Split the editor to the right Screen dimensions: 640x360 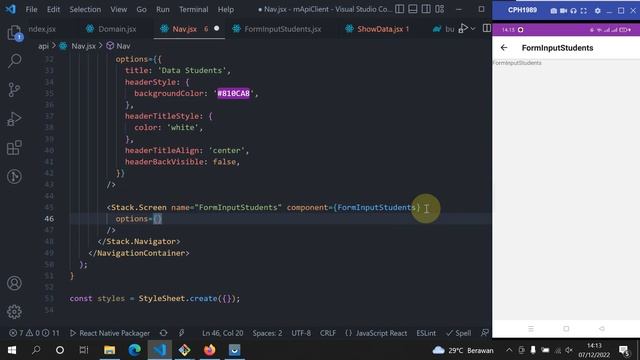(487, 28)
